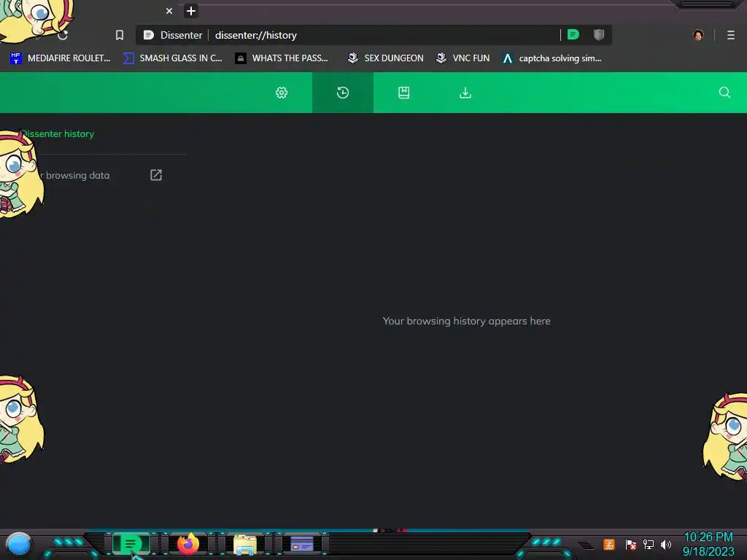Select the History clock tab
The image size is (747, 560).
coord(343,93)
